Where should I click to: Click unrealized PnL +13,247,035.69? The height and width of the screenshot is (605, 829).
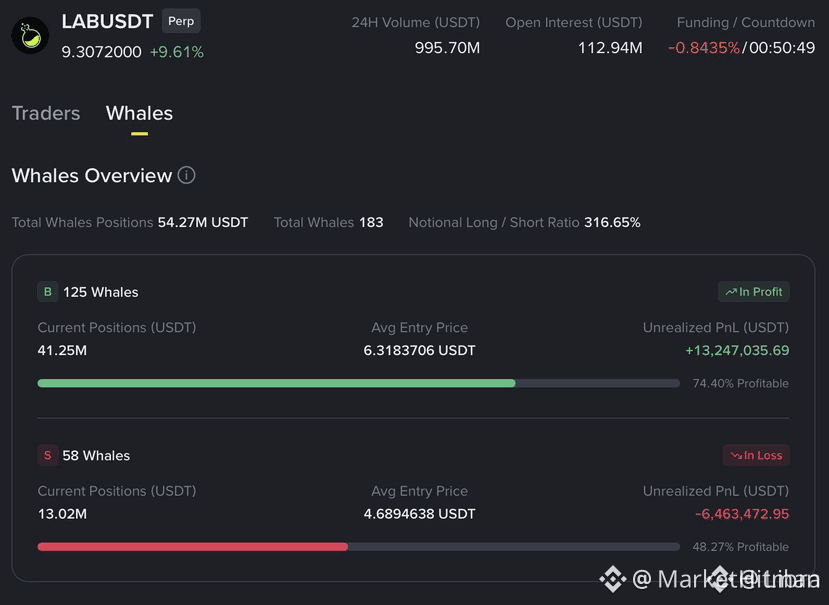(x=737, y=350)
